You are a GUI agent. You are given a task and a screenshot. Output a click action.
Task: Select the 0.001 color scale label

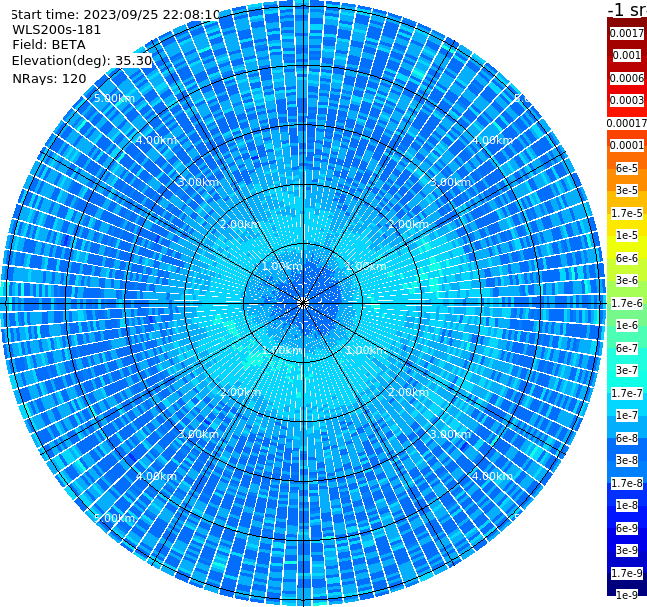pos(627,55)
